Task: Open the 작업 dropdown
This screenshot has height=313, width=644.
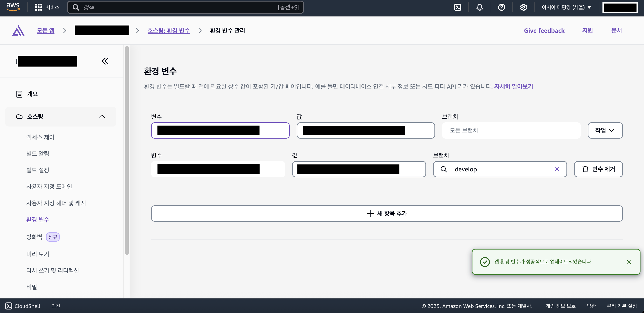Action: 605,130
